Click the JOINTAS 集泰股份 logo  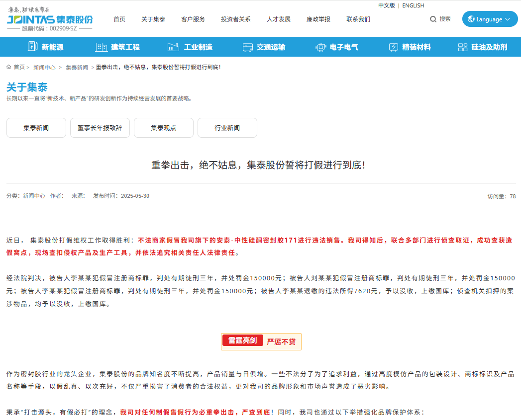(x=50, y=20)
